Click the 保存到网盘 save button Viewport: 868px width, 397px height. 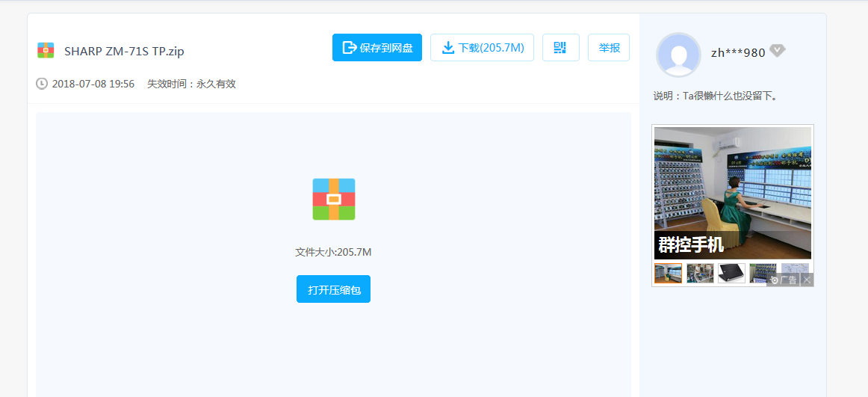point(376,48)
